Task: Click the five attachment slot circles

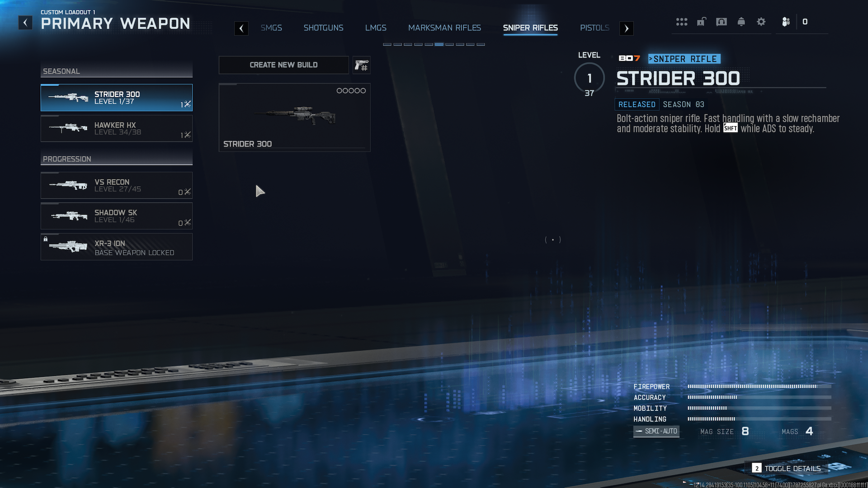Action: click(x=351, y=91)
